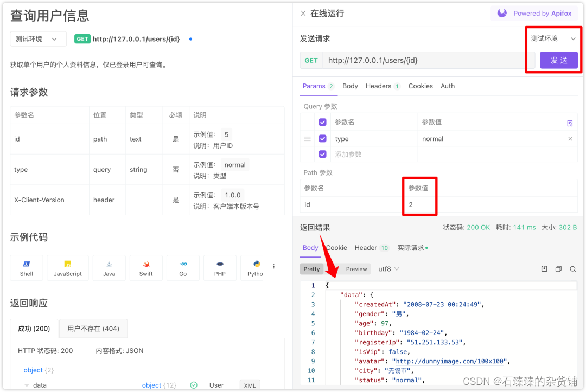Switch to the request Body tab
The image size is (586, 392).
tap(350, 86)
